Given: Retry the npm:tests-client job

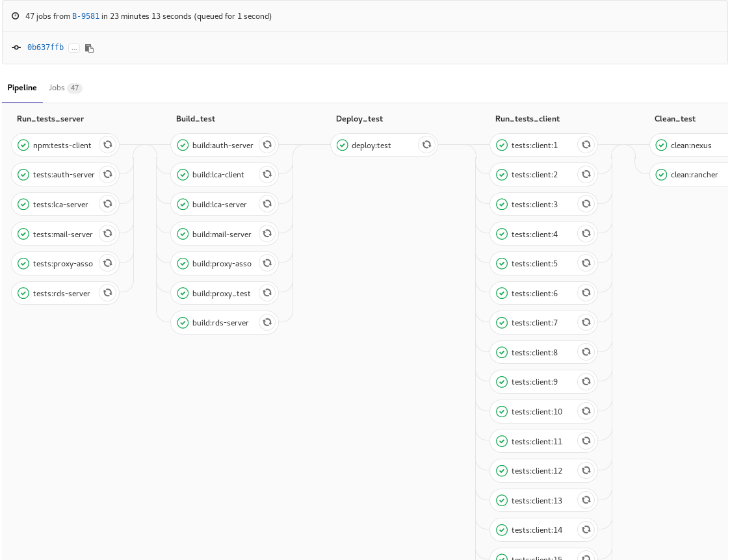Looking at the screenshot, I should [x=108, y=145].
